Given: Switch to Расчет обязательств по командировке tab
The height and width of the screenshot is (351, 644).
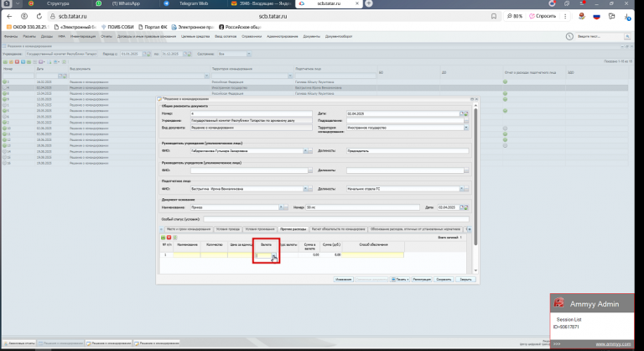Looking at the screenshot, I should coord(338,229).
